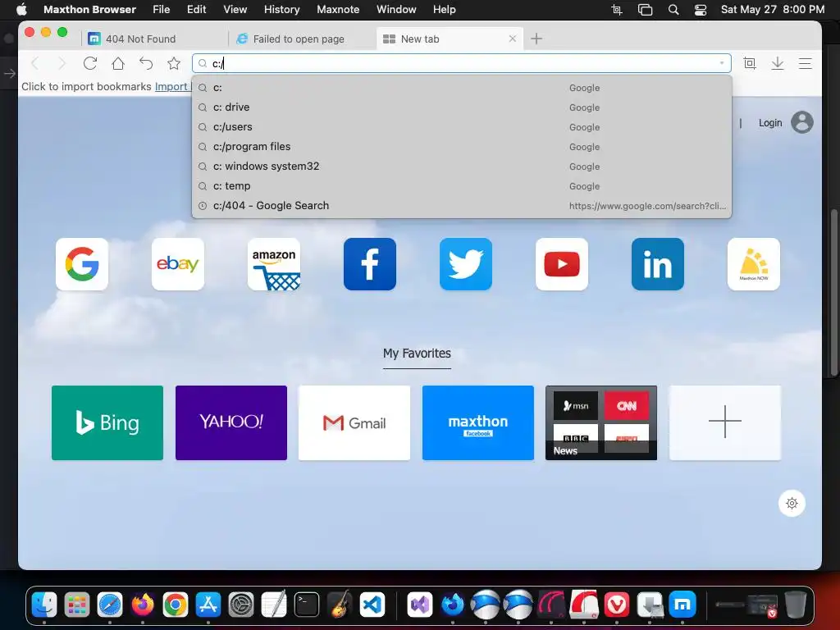Open new tab page settings gear

point(792,503)
